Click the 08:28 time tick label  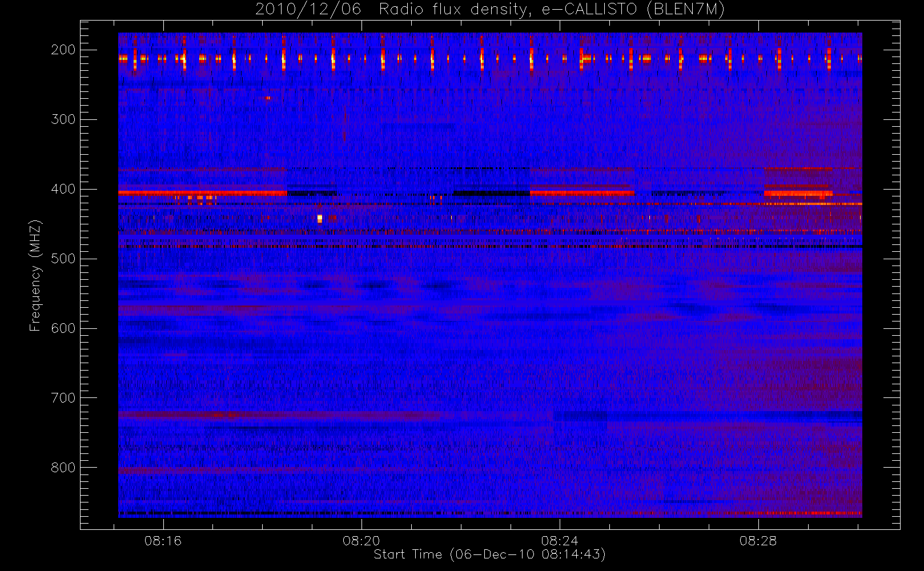coord(758,541)
